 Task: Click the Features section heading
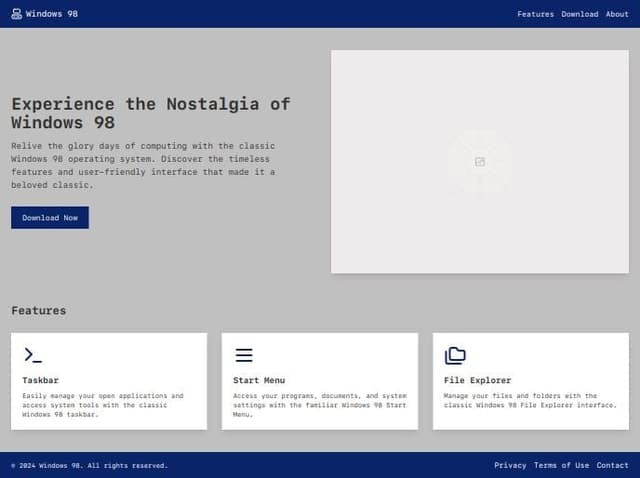39,310
